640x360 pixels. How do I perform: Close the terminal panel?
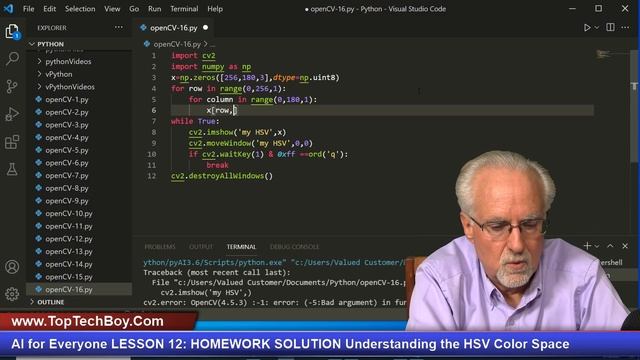coord(625,246)
